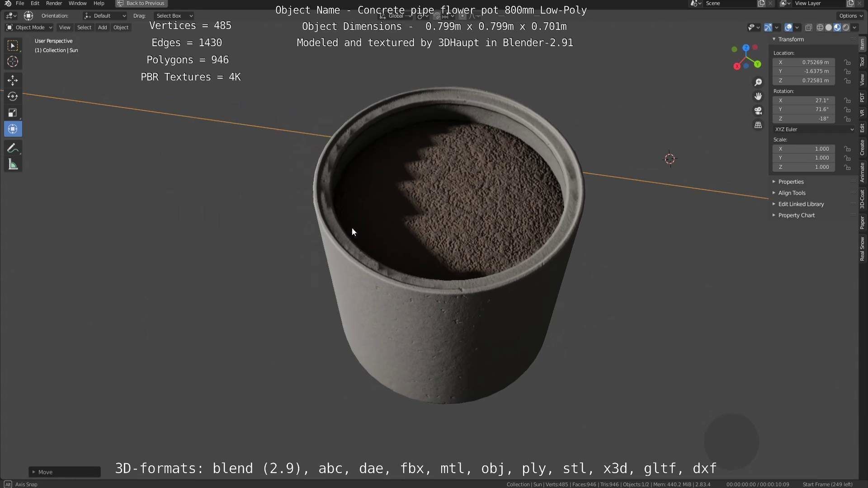Click the red X axis gizmo
This screenshot has width=868, height=488.
(x=737, y=66)
